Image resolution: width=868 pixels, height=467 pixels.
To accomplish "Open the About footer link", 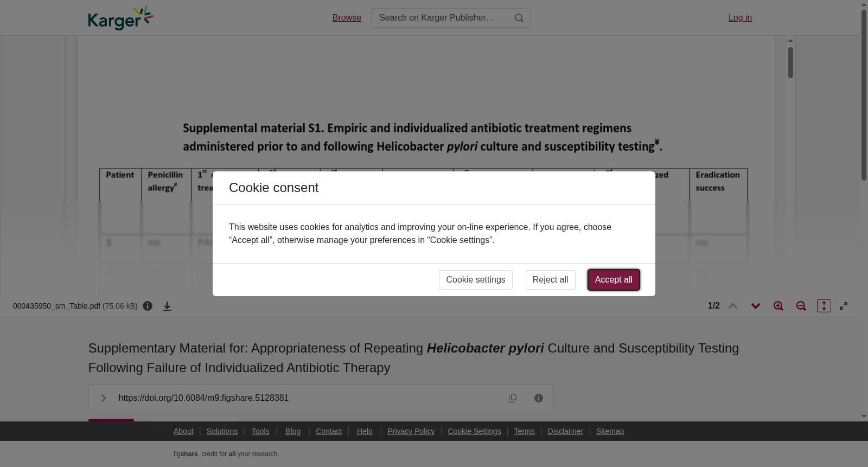I will pos(183,431).
